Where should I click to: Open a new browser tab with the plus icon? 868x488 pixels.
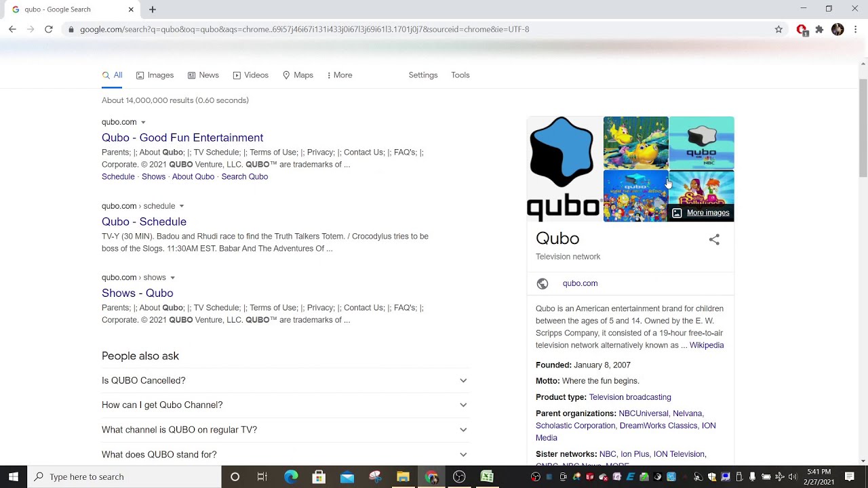pyautogui.click(x=153, y=9)
